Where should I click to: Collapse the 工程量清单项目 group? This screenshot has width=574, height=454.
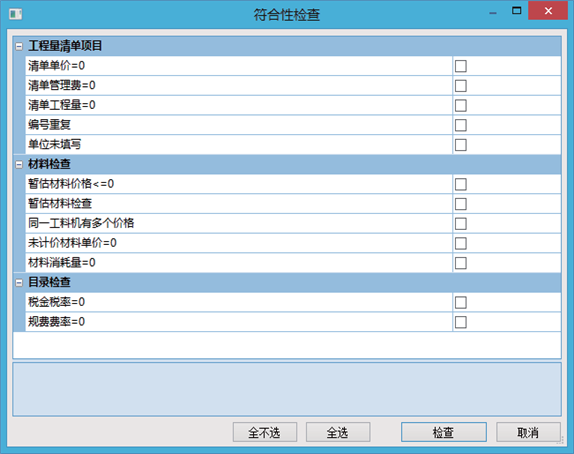19,46
